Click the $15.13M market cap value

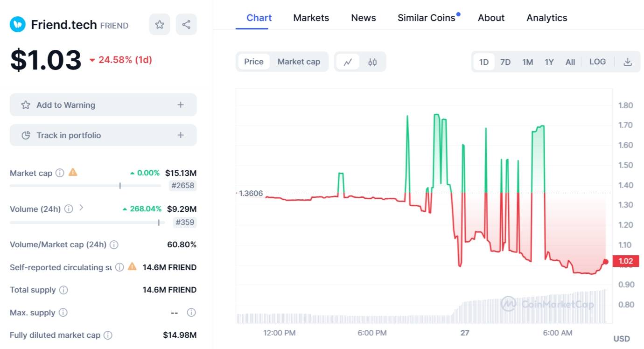181,173
